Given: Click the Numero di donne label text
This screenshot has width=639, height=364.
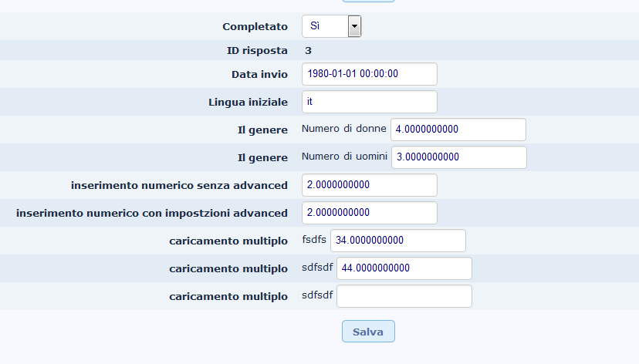Looking at the screenshot, I should point(344,129).
